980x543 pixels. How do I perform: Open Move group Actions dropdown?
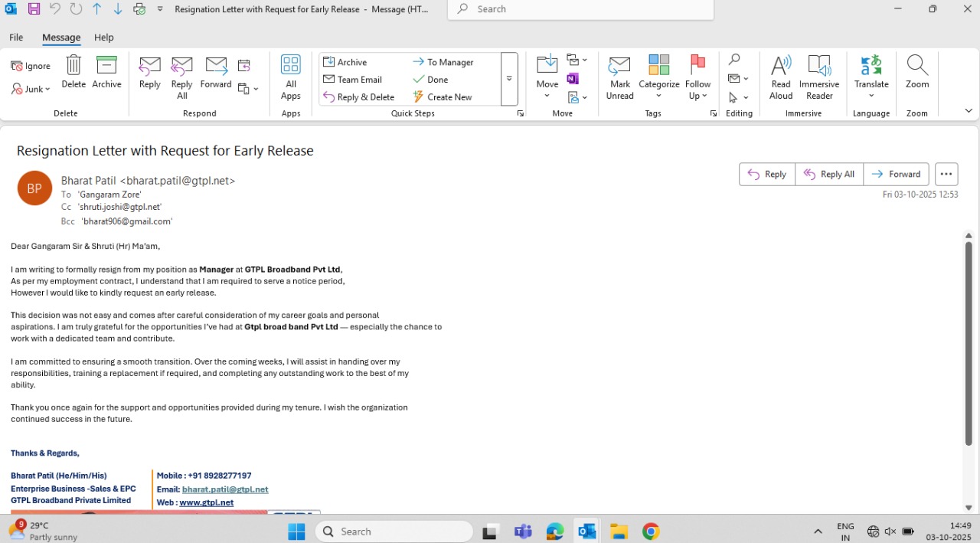point(577,97)
